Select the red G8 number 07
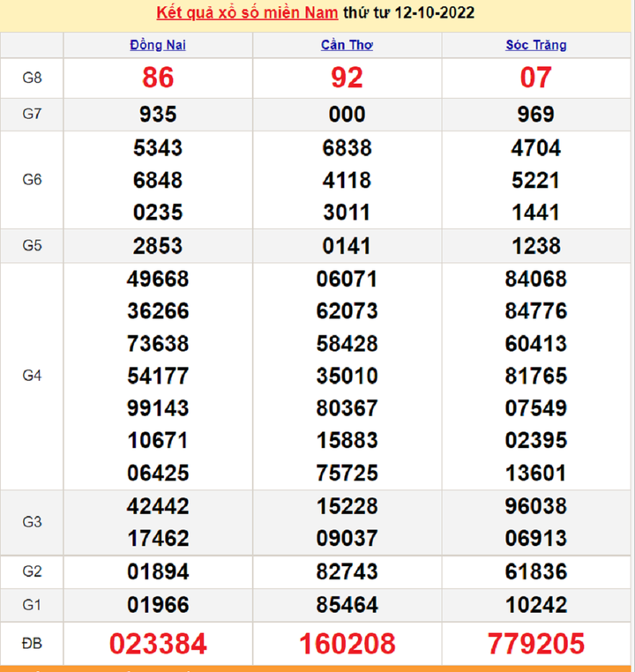 [536, 78]
